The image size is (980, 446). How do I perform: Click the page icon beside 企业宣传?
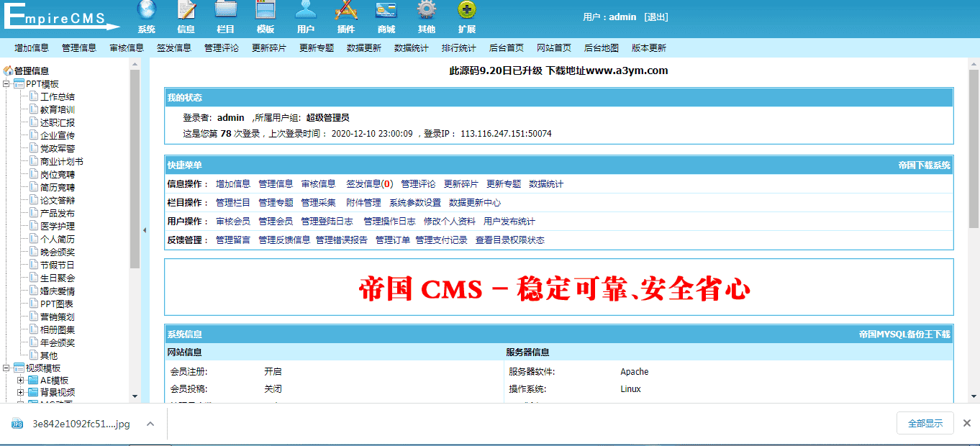coord(33,135)
